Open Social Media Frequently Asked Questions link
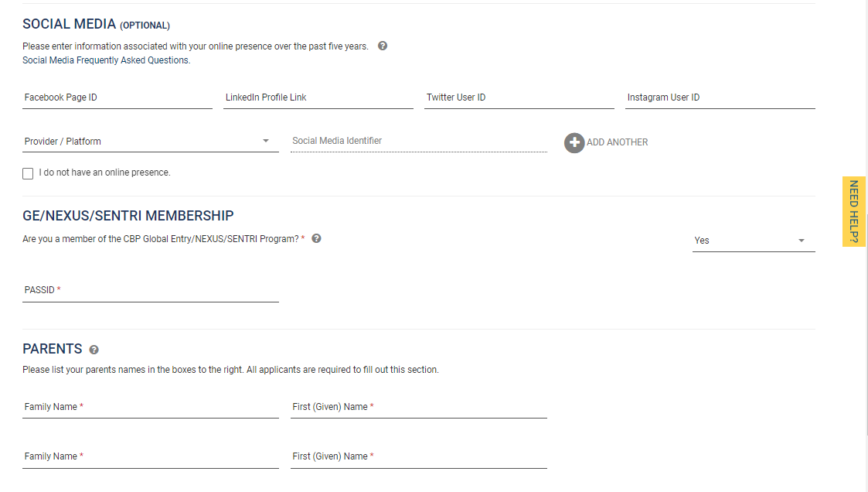The image size is (868, 492). pos(106,60)
